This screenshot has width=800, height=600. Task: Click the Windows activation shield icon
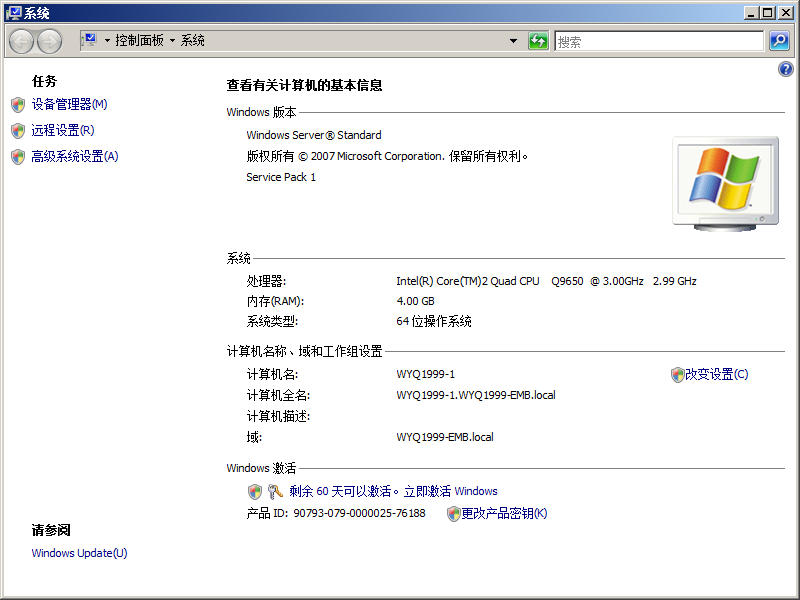(x=256, y=491)
